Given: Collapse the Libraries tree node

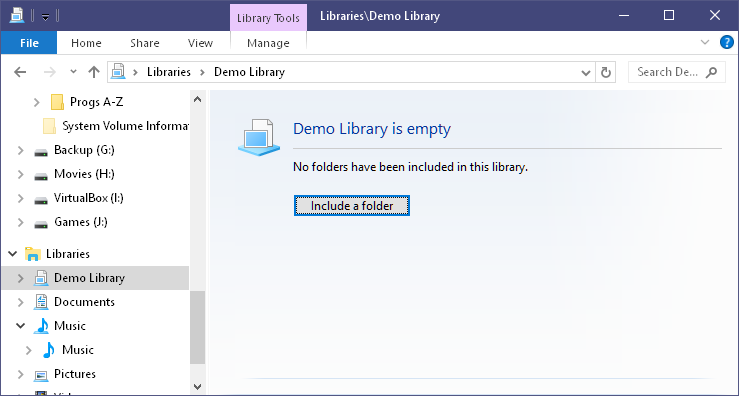Looking at the screenshot, I should pos(13,254).
